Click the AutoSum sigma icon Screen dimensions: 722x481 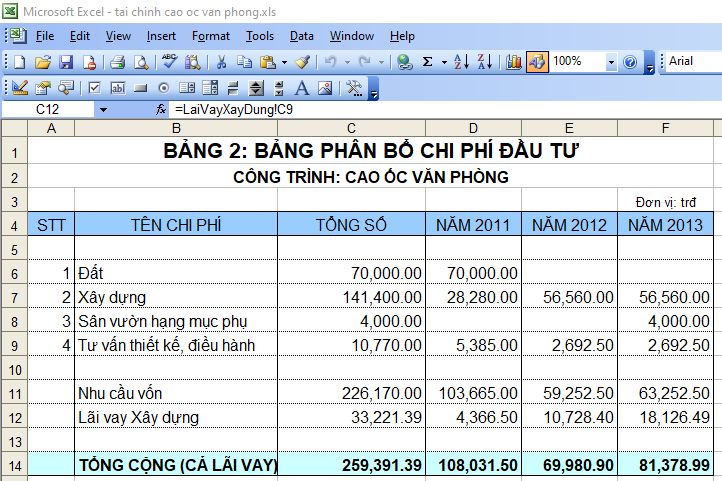[x=428, y=62]
